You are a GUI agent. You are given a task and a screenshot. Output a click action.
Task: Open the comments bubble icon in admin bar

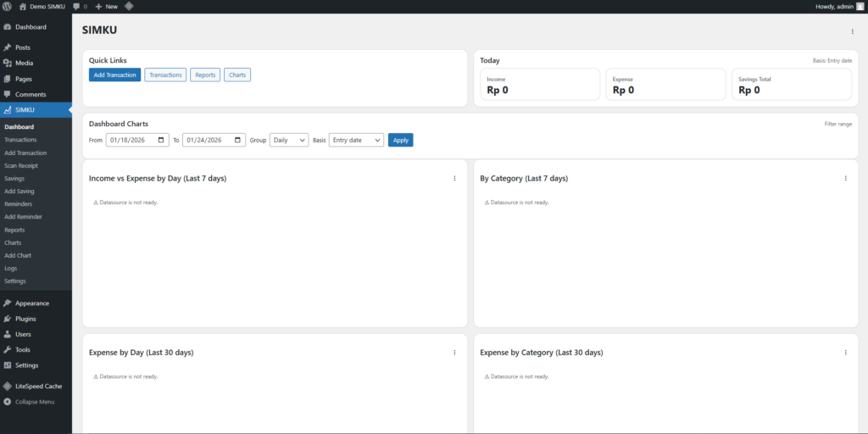pyautogui.click(x=76, y=6)
